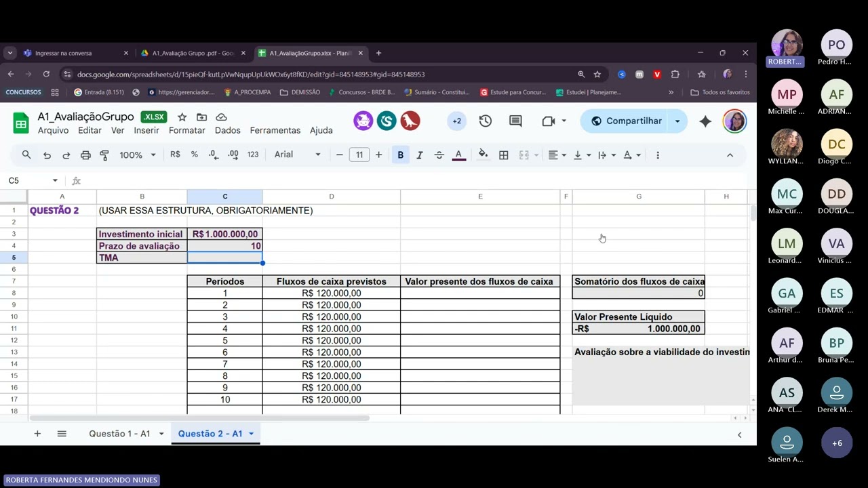Screen dimensions: 868x488
Task: Open more number formats 123
Action: coord(253,155)
